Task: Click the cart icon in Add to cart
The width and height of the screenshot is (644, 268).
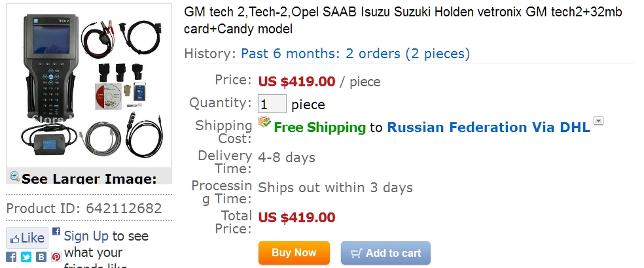Action: (356, 254)
